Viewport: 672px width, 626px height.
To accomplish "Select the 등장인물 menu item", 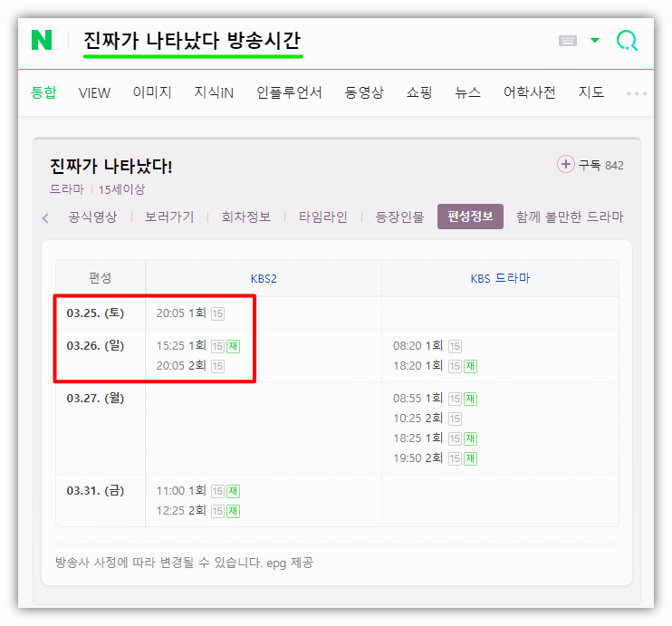I will click(400, 217).
